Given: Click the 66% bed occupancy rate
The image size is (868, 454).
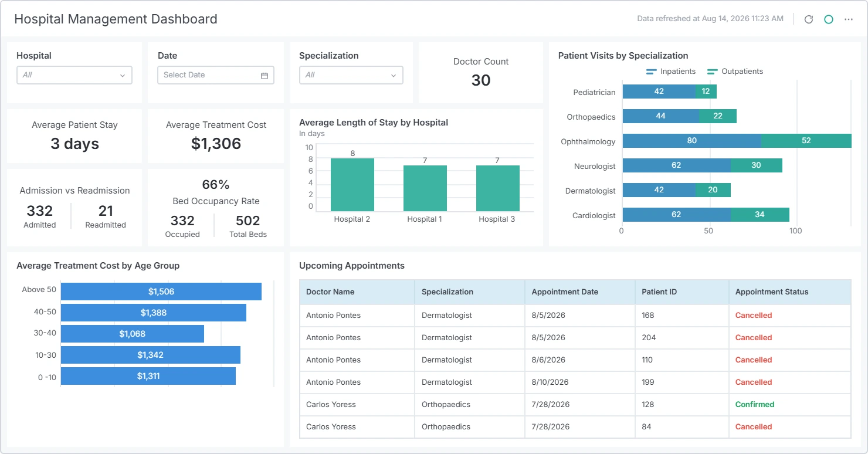Looking at the screenshot, I should pyautogui.click(x=216, y=185).
